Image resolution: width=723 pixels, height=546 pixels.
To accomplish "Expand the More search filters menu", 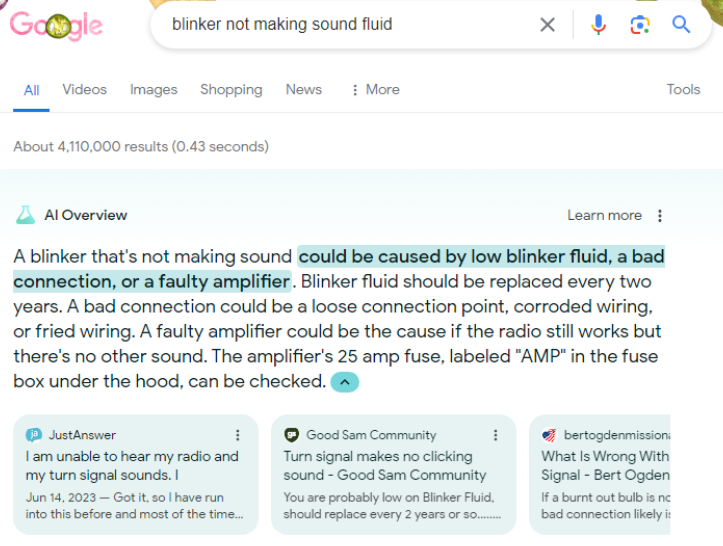I will pyautogui.click(x=375, y=89).
